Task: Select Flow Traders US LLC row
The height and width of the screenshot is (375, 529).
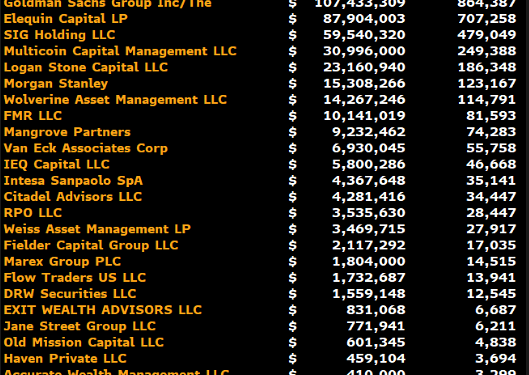Action: (x=75, y=278)
